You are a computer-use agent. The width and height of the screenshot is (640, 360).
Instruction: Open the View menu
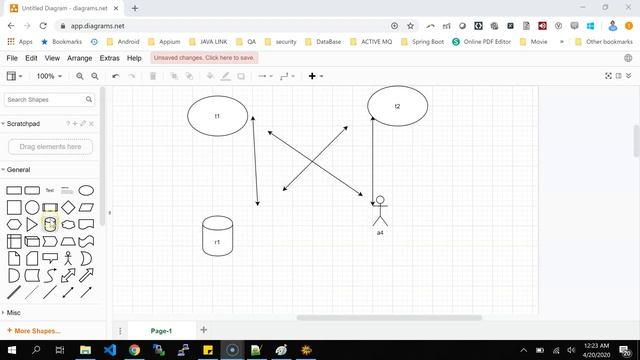52,58
